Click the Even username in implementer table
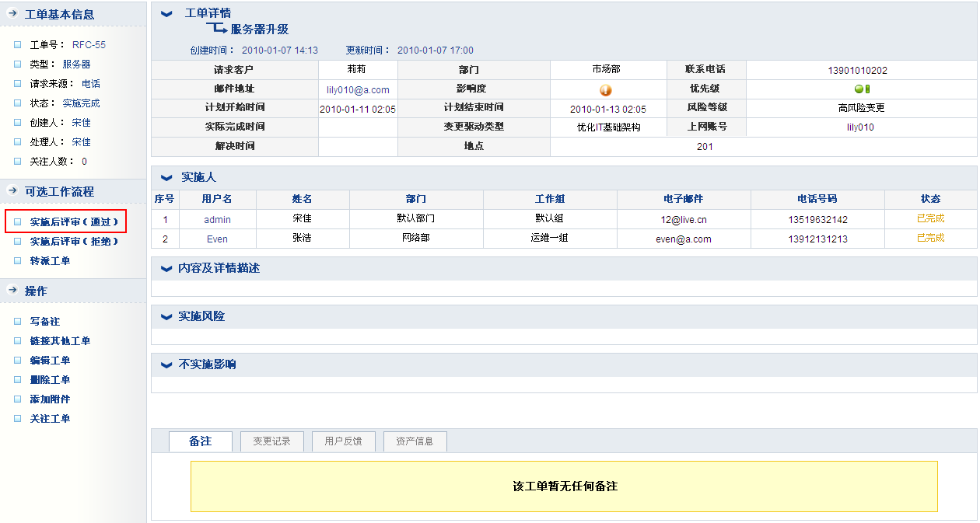980x523 pixels. click(x=217, y=239)
